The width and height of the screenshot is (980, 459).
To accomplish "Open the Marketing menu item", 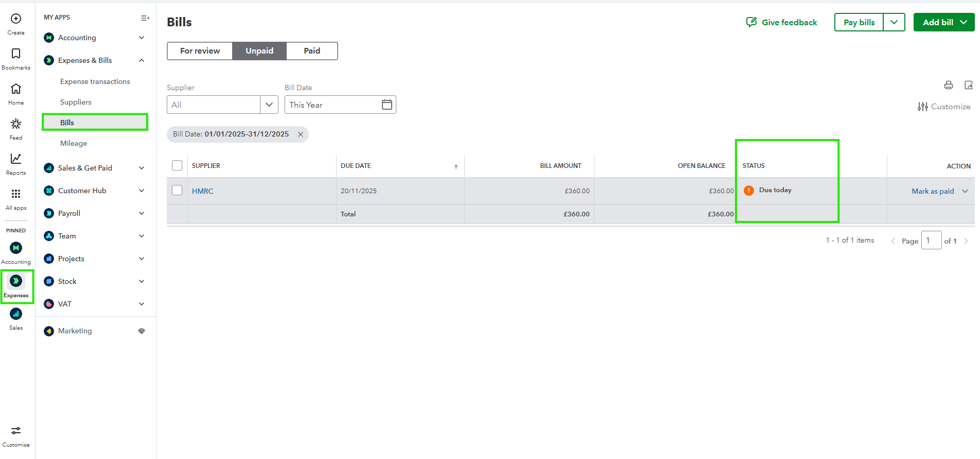I will coord(75,331).
